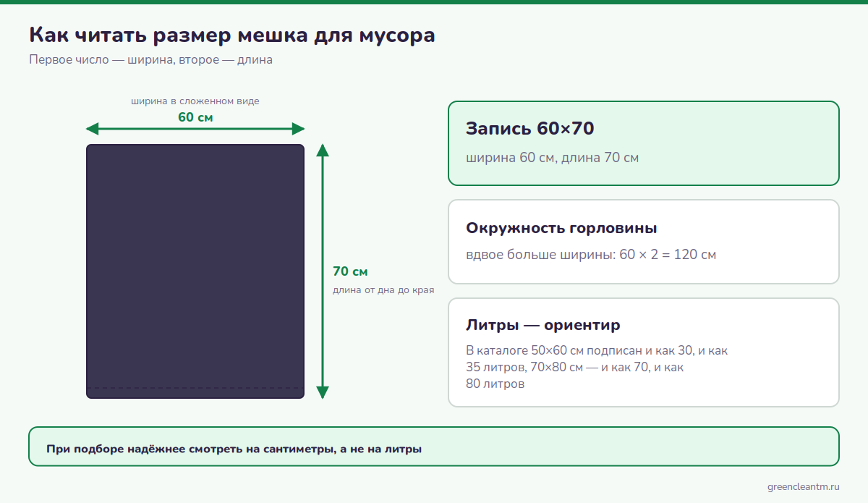Click the caption "длина от дна до края"
This screenshot has width=868, height=503.
coord(383,290)
